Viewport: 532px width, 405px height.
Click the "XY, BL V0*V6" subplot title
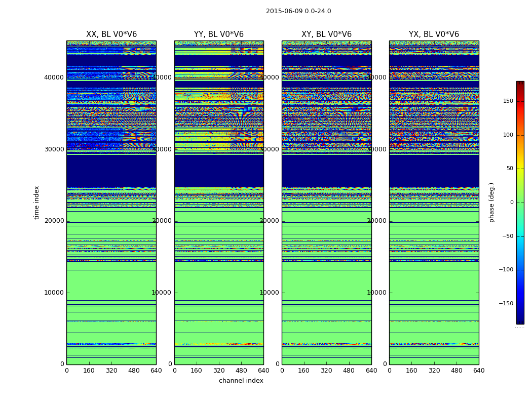click(326, 34)
